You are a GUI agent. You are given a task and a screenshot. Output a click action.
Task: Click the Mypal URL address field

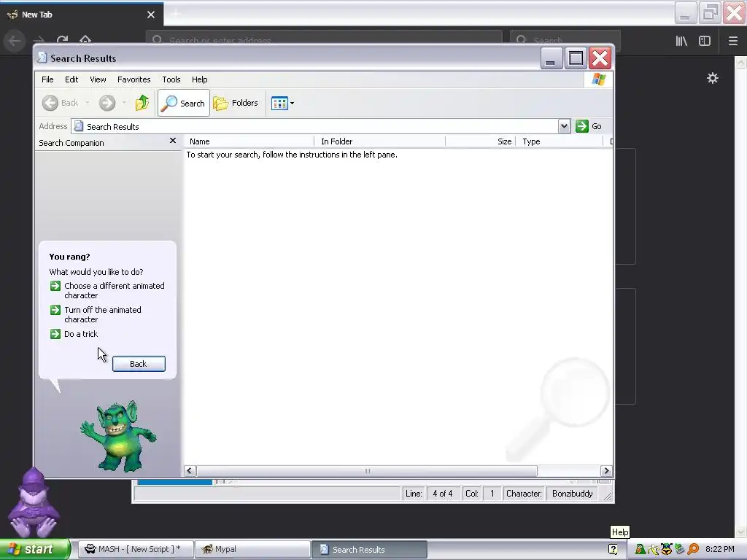324,40
